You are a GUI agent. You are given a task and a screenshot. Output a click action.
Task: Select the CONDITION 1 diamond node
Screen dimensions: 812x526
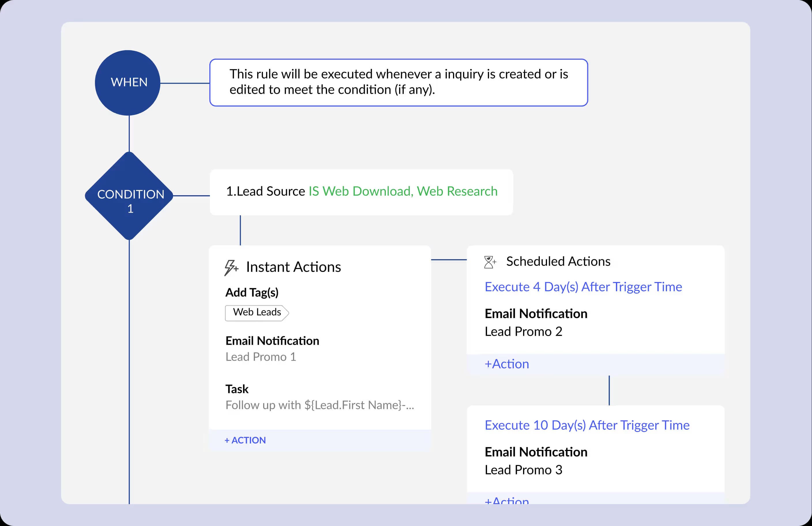tap(129, 196)
